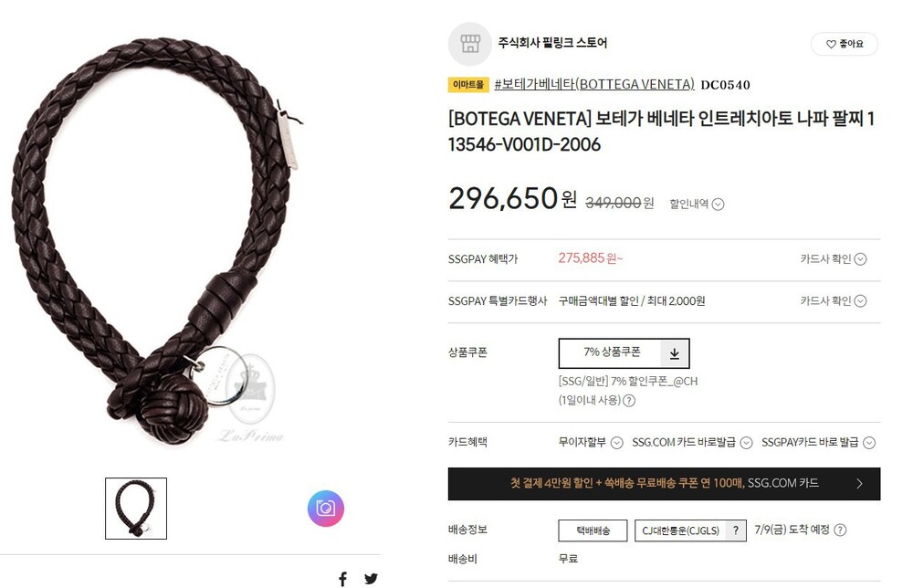Viewport: 913px width, 588px height.
Task: Expand SSGPAY카드 바로 발급
Action: coord(818,443)
